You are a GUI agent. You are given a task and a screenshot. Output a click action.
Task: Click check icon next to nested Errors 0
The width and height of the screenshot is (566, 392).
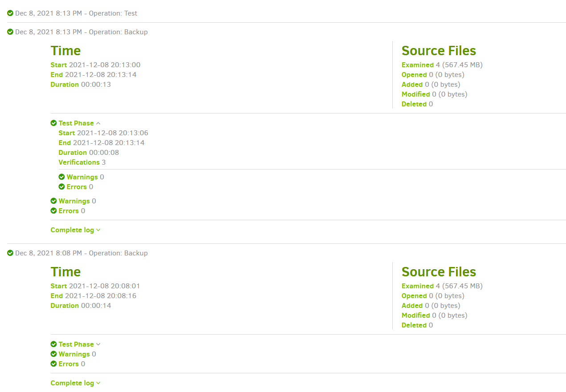click(x=61, y=187)
